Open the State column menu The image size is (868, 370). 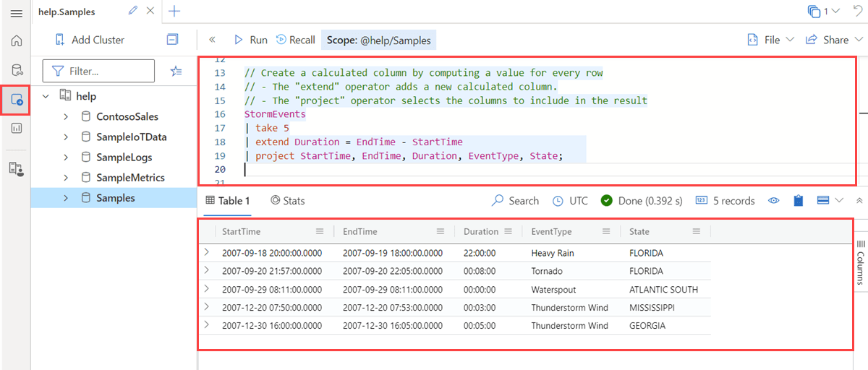point(696,231)
